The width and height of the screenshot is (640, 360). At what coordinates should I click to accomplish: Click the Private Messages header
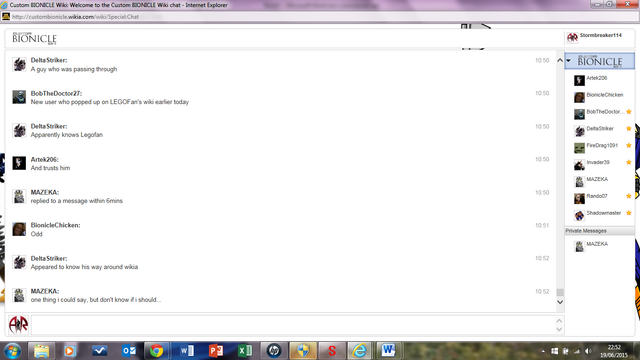click(600, 231)
